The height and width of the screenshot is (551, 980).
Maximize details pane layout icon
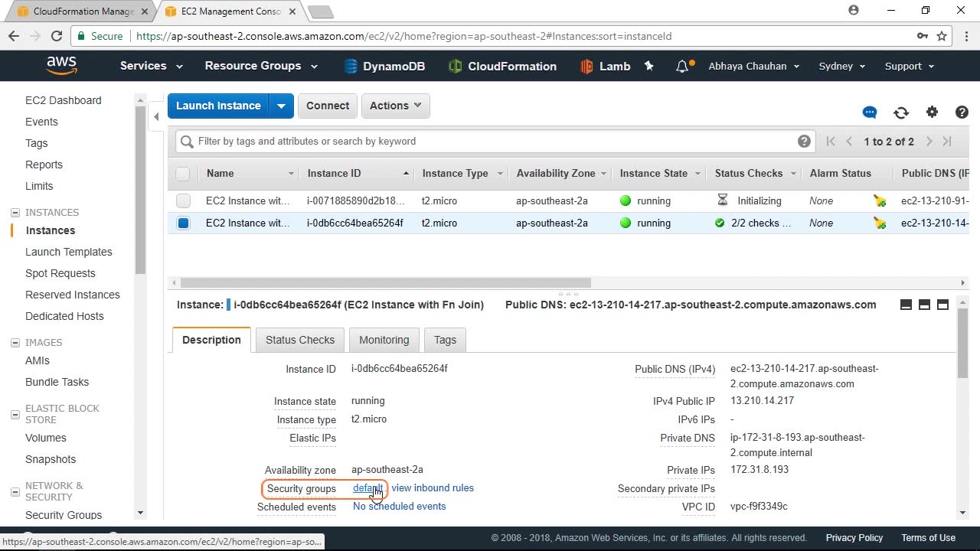pyautogui.click(x=942, y=305)
